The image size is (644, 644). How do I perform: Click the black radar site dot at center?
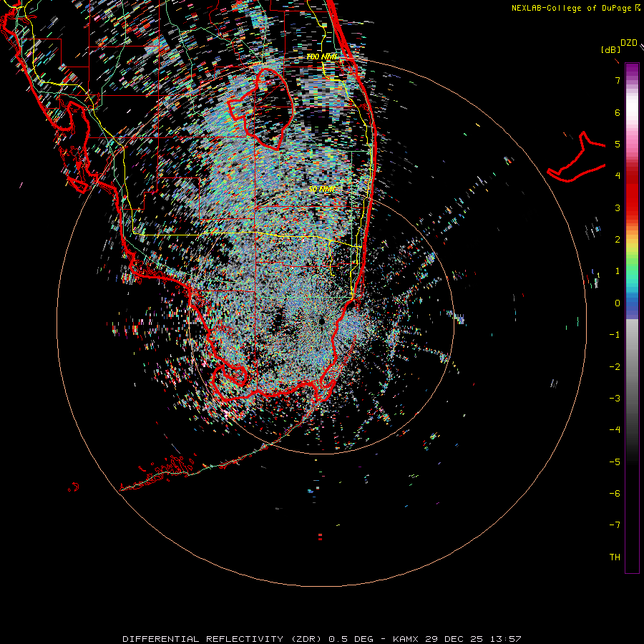click(322, 321)
